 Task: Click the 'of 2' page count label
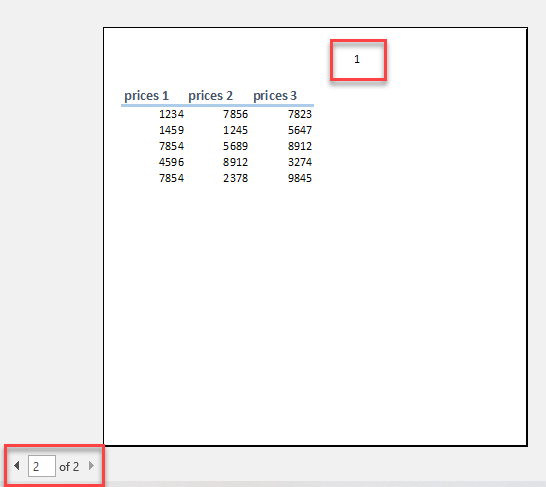[x=69, y=466]
